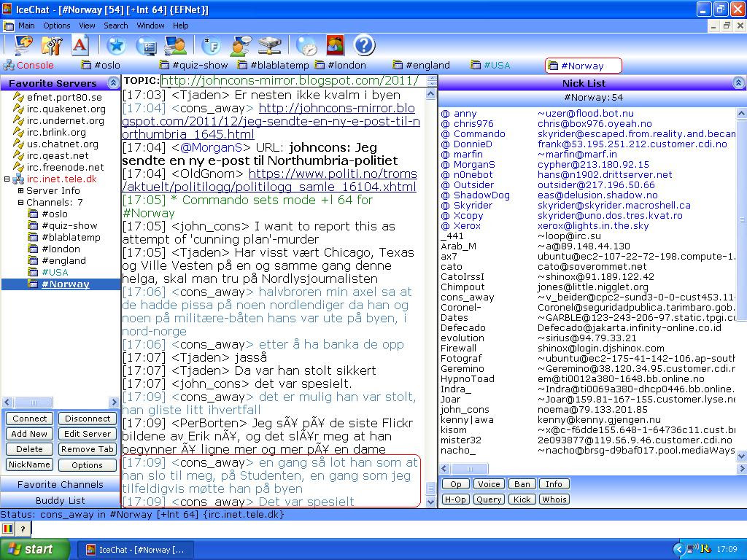Click the user with speech bubble icon
The width and height of the screenshot is (747, 560).
[x=241, y=46]
